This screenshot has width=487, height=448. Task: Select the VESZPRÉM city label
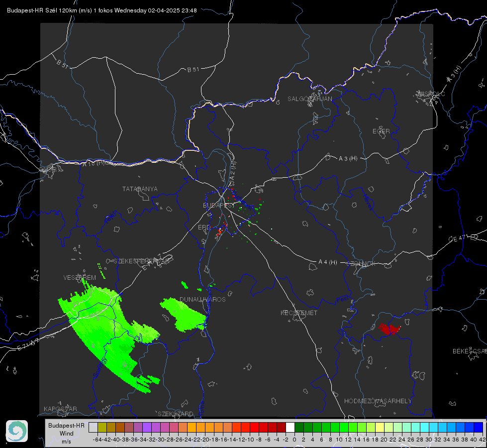click(80, 278)
